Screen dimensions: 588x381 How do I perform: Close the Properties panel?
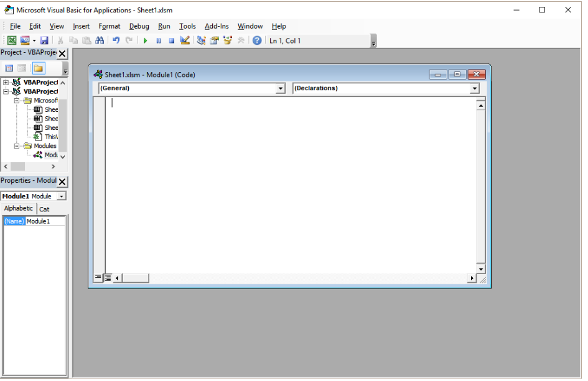pyautogui.click(x=62, y=181)
